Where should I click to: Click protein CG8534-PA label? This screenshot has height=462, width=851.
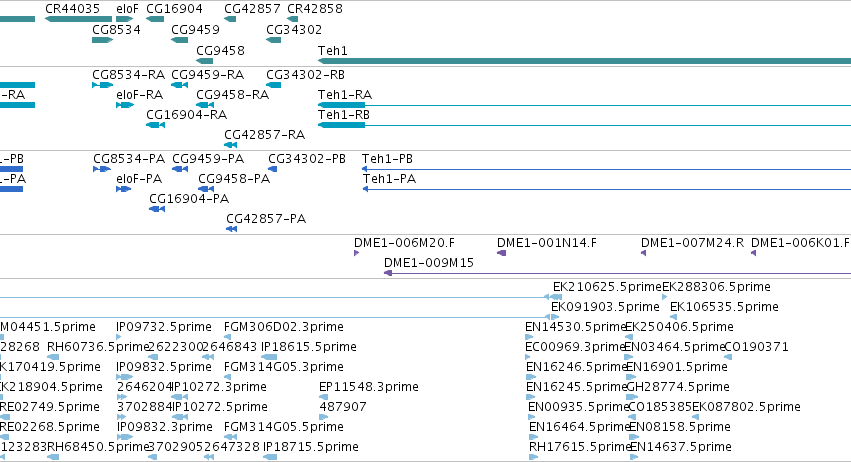point(129,159)
